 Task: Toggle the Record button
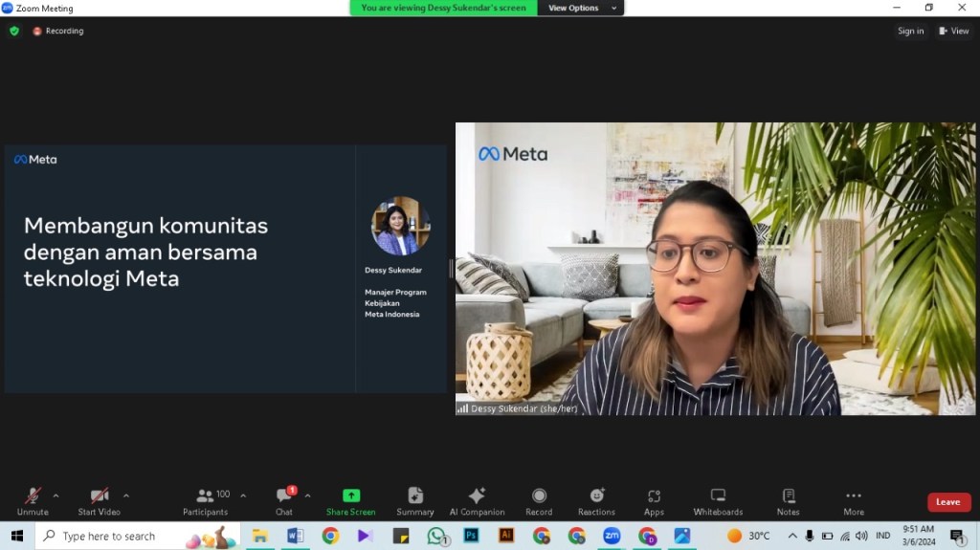(x=539, y=500)
